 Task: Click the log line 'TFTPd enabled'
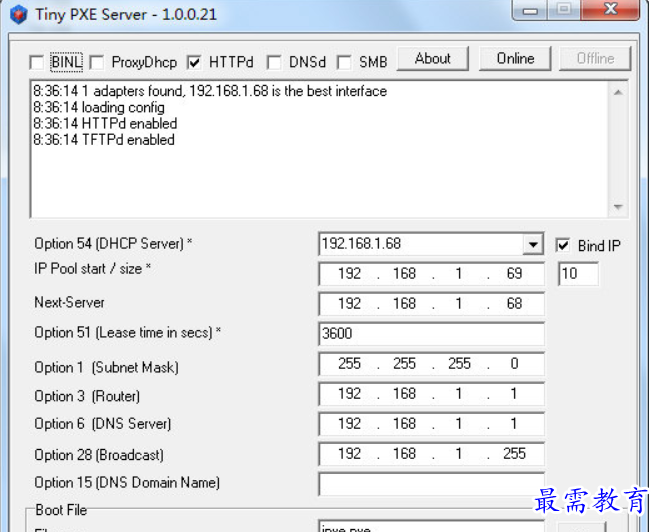point(104,140)
